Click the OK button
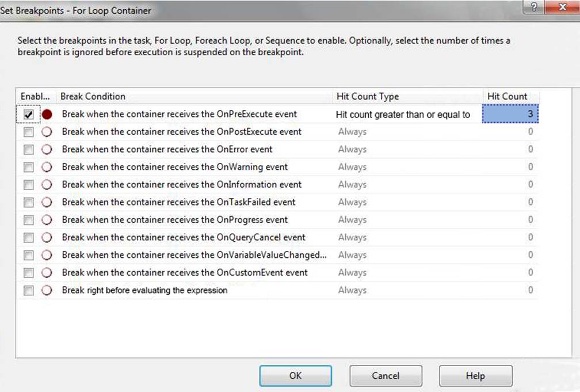The image size is (580, 392). (x=295, y=375)
